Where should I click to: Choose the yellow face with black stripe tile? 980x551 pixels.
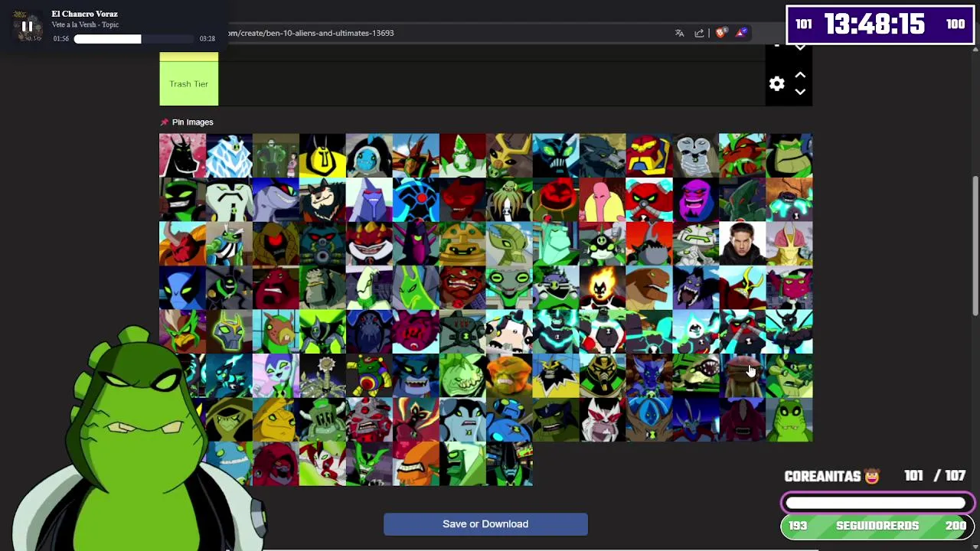(322, 155)
